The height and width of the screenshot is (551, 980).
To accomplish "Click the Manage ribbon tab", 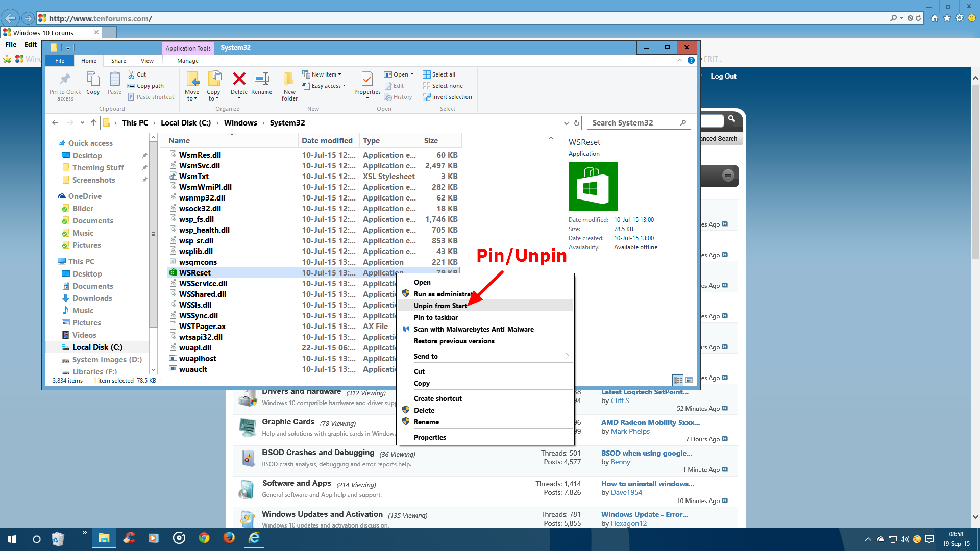I will pyautogui.click(x=187, y=61).
